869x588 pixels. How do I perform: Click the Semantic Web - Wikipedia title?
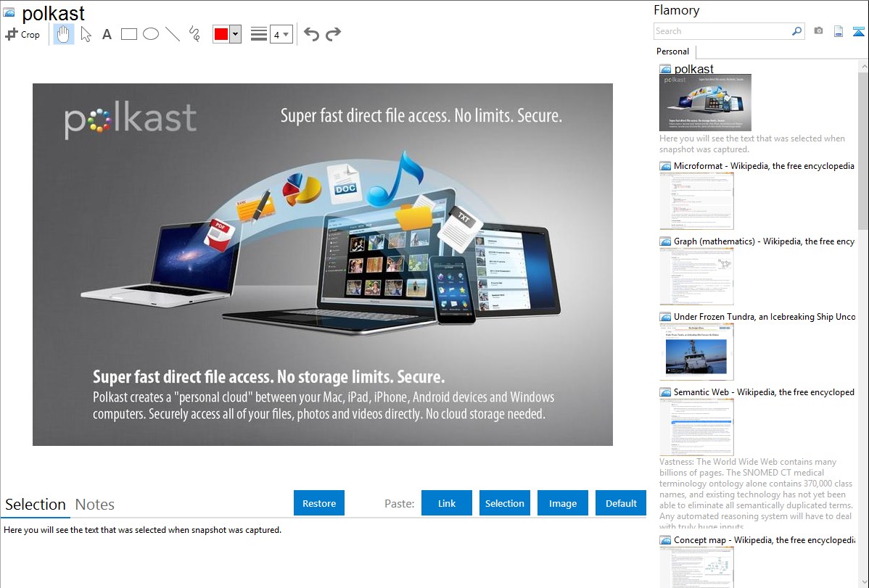click(x=765, y=392)
